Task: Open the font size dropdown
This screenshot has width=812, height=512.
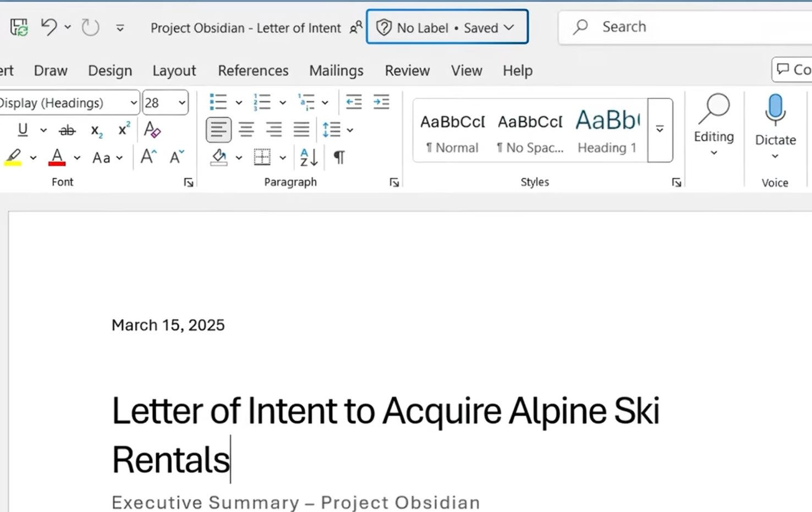Action: pos(182,103)
